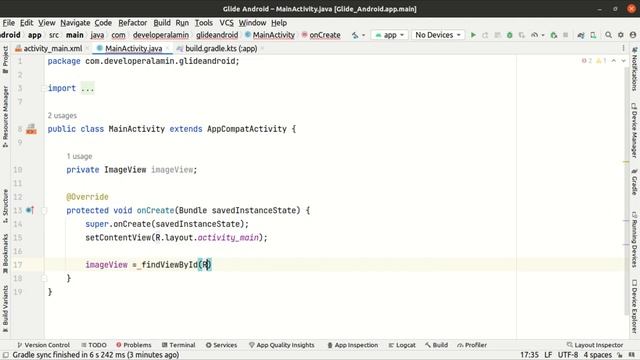Open the Layout Inspector tool window
Screen dimensions: 640x360
(x=595, y=345)
